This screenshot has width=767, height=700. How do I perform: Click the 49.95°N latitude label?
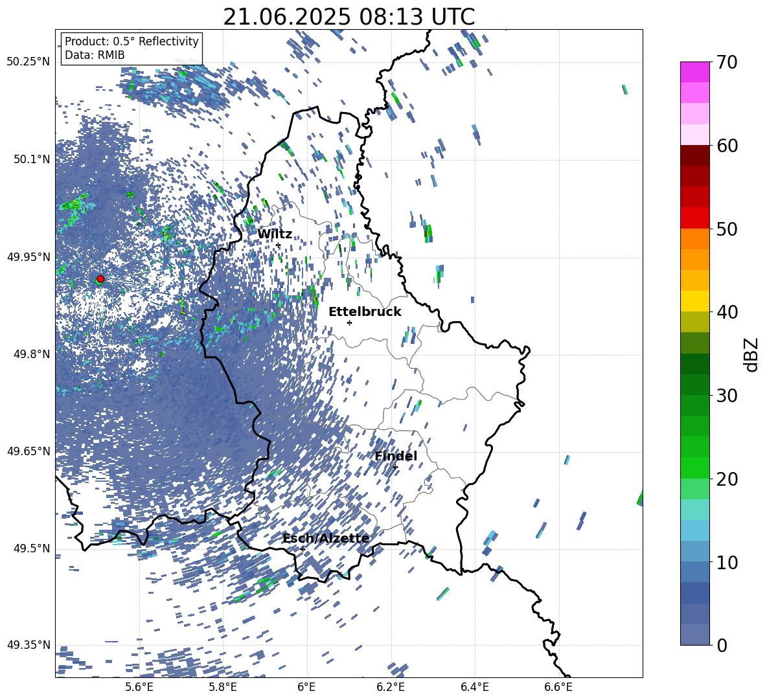click(29, 256)
